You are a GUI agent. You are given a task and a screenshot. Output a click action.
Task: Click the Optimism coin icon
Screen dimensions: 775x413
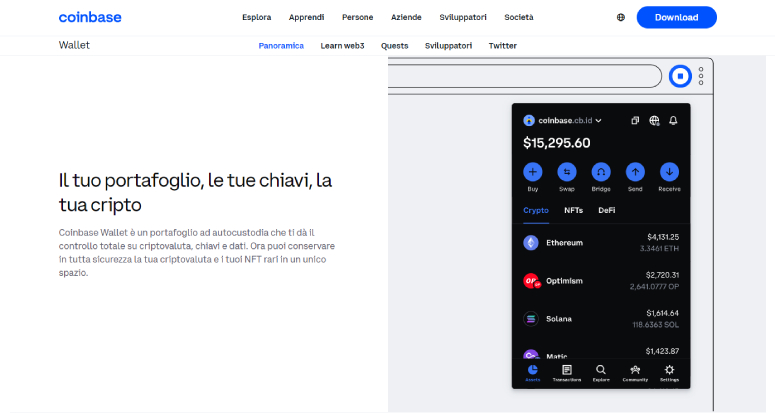(x=531, y=281)
